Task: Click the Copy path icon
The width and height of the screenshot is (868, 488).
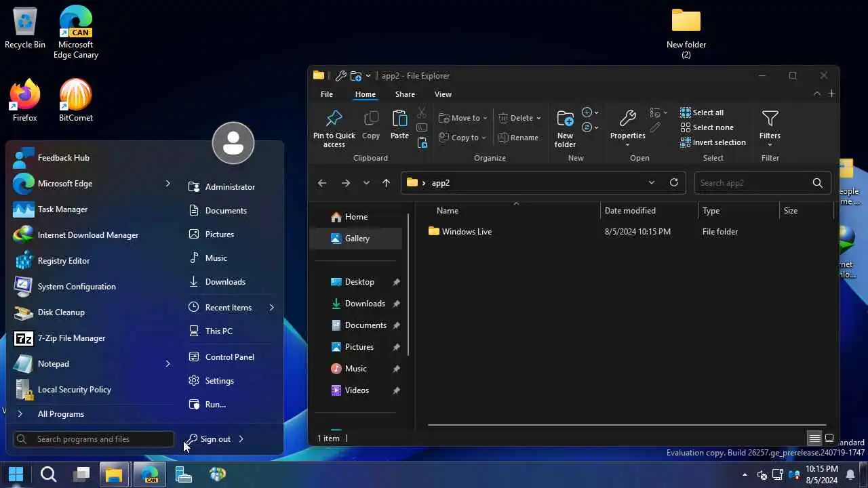Action: (422, 127)
